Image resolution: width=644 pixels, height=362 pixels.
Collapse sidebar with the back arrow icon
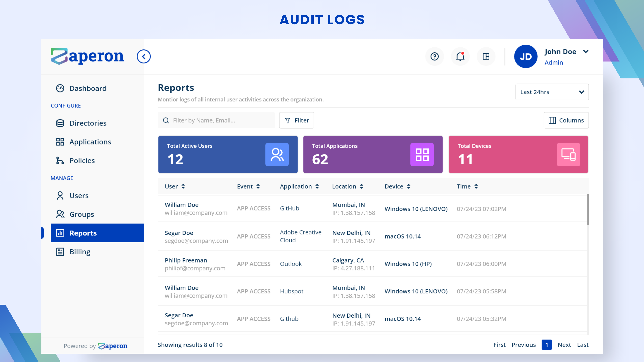(x=144, y=56)
